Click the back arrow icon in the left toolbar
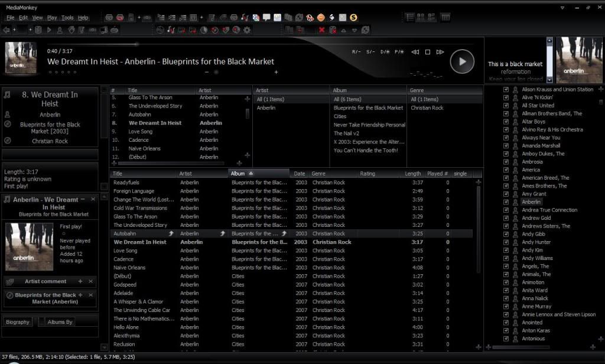 (6, 30)
